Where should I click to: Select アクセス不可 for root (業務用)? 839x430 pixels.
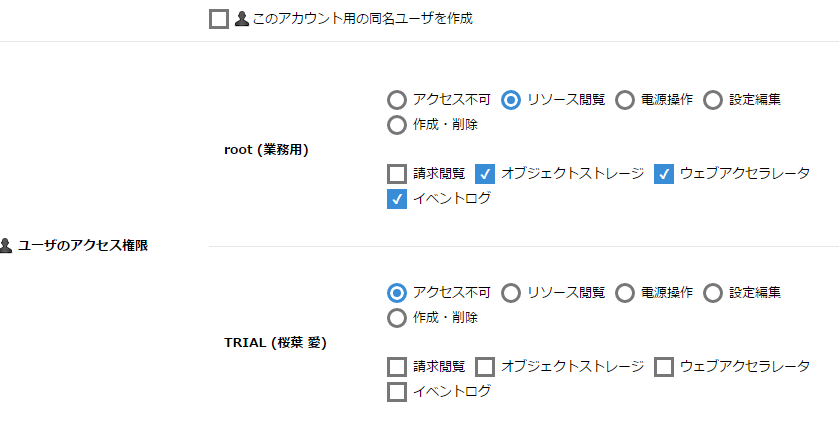coord(396,100)
